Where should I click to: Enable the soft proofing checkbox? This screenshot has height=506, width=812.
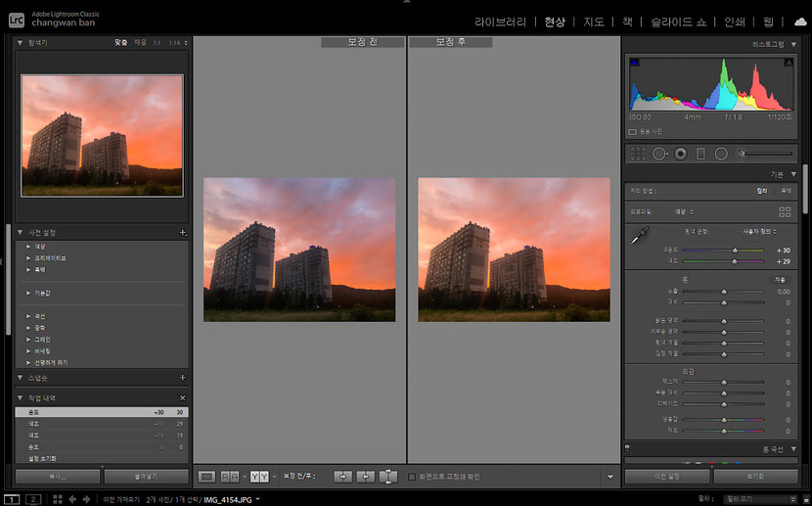[x=412, y=477]
